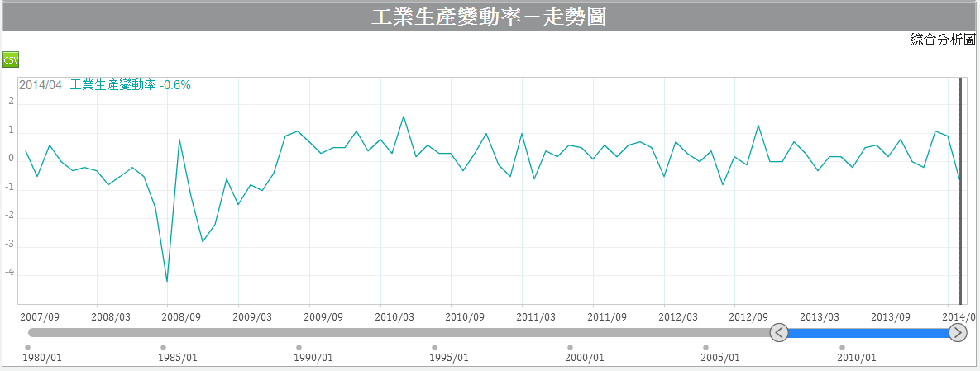Click the 2008/03 x-axis label

click(111, 316)
